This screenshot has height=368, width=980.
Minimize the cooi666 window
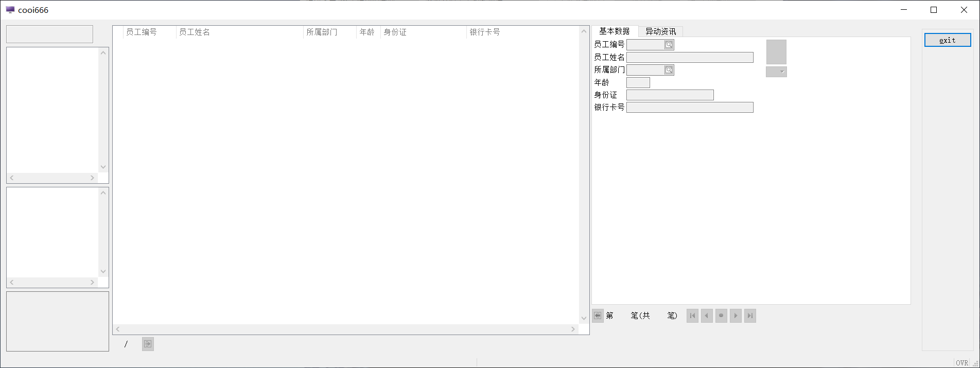tap(904, 10)
